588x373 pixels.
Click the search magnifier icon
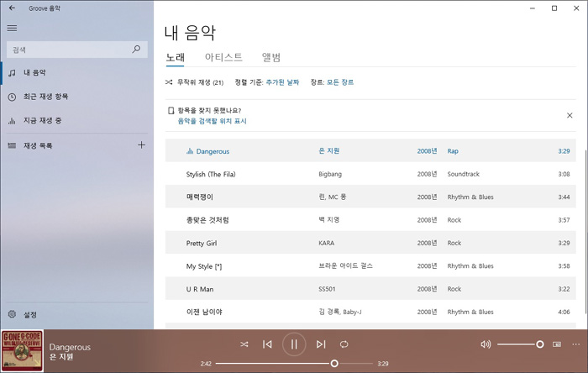(136, 49)
